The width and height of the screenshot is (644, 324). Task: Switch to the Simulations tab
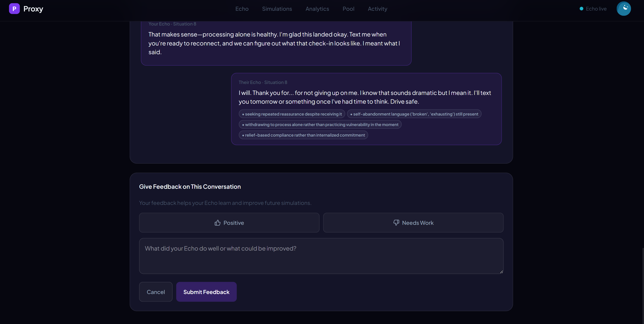(x=277, y=9)
